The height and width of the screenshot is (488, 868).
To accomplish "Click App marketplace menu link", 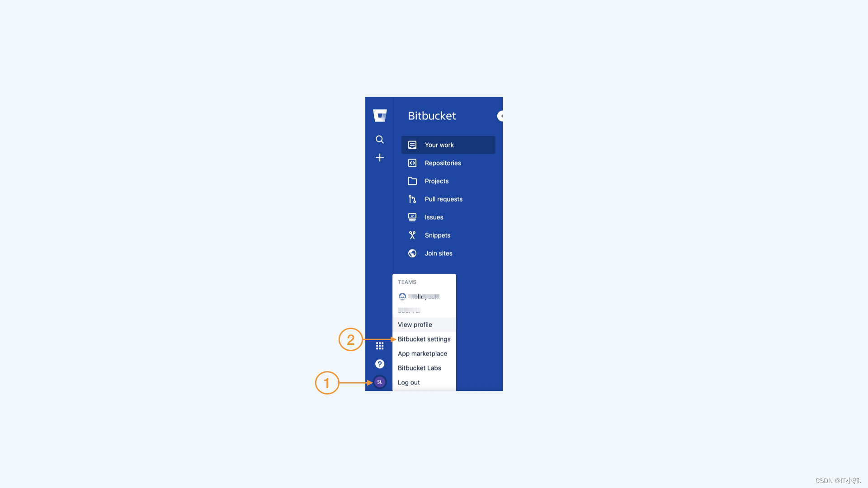I will tap(422, 353).
